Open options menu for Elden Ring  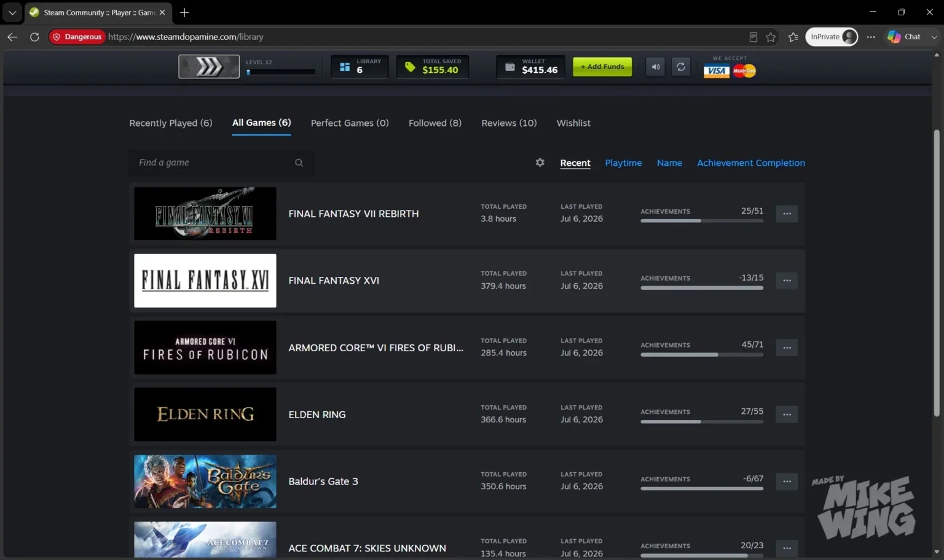pos(787,414)
